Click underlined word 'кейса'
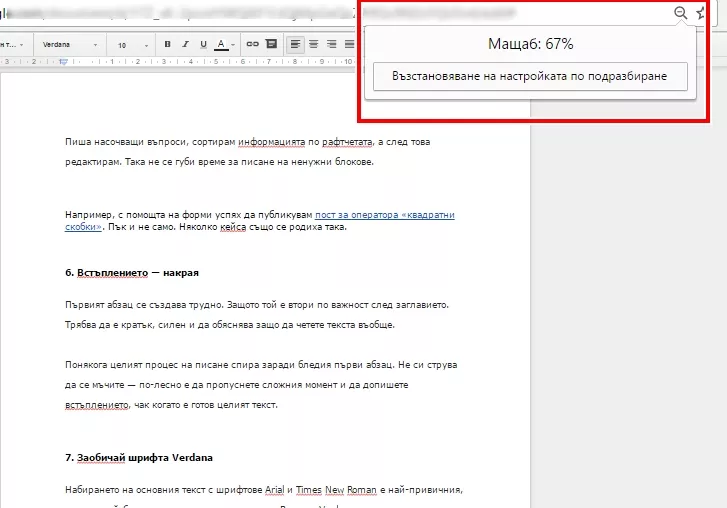 coord(233,227)
